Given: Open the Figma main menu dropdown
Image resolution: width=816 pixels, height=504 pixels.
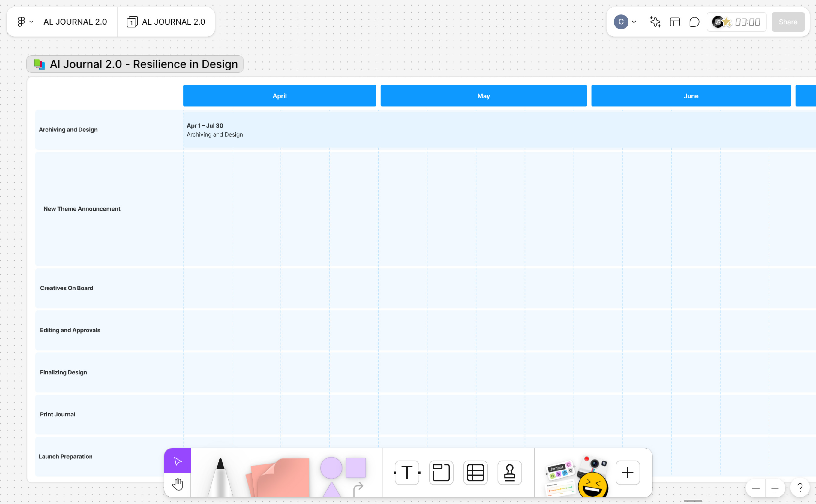Looking at the screenshot, I should tap(25, 22).
